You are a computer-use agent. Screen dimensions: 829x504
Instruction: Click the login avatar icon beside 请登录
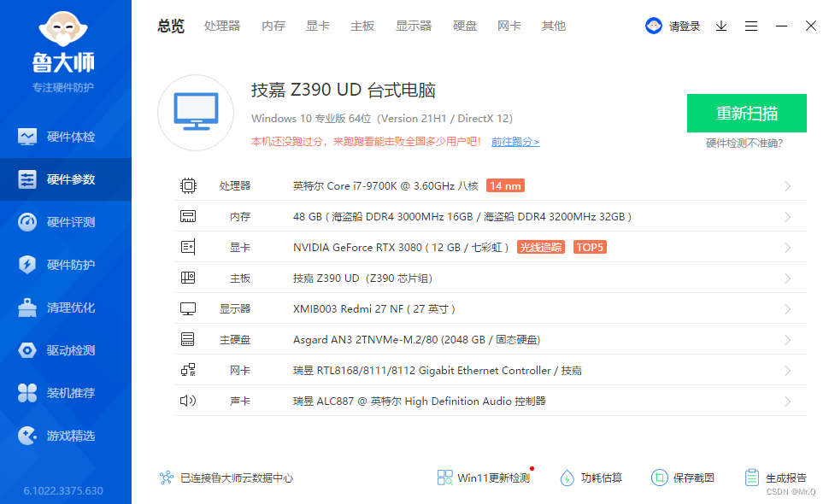point(654,26)
